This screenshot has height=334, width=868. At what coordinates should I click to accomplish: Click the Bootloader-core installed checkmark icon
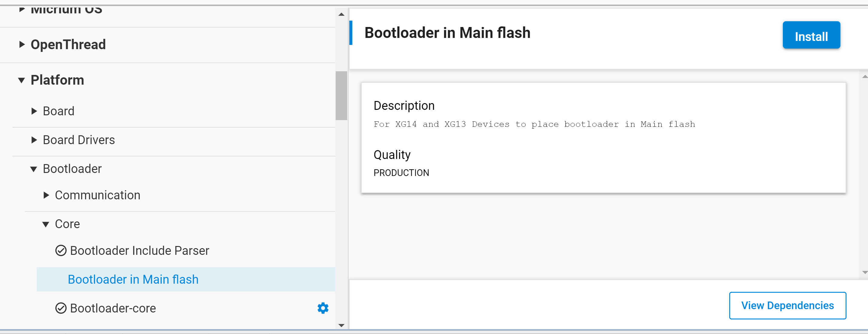pyautogui.click(x=61, y=308)
